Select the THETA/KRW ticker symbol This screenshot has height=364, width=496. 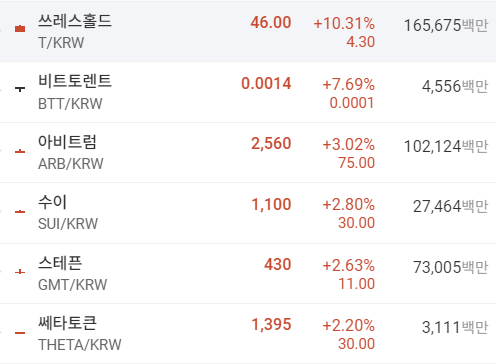pyautogui.click(x=80, y=345)
